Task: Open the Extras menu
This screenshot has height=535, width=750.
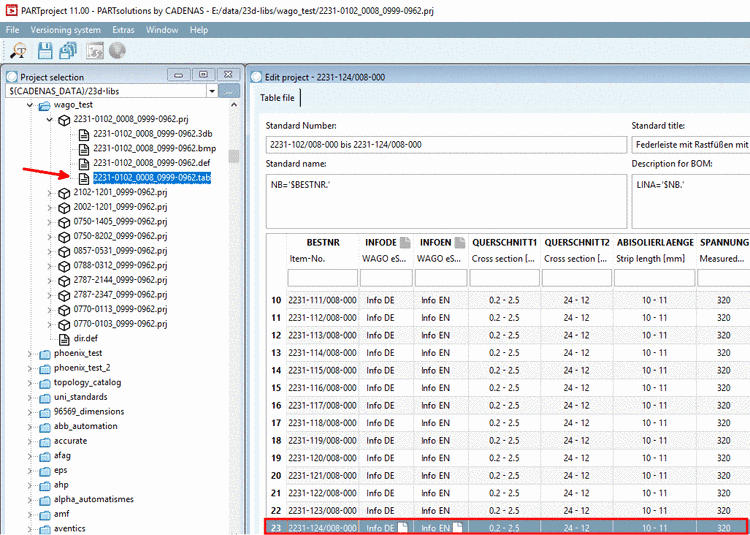Action: [123, 30]
